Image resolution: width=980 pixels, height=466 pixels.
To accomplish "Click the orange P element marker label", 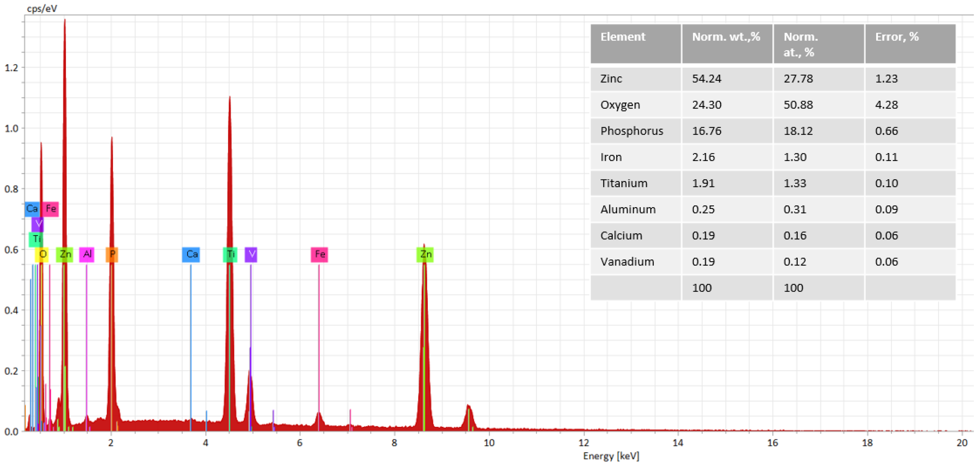I will click(112, 254).
